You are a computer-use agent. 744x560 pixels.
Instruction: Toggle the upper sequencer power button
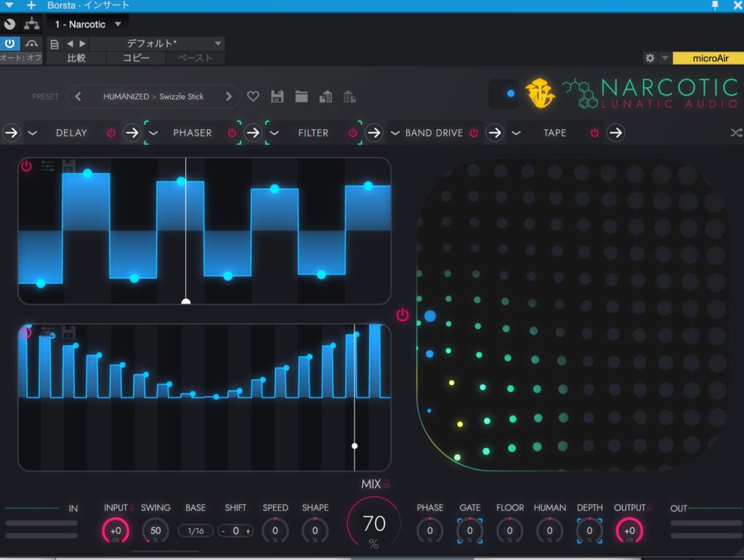(26, 166)
